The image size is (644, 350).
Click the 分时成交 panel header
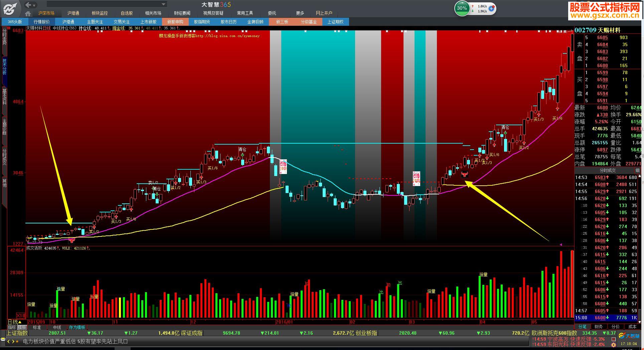click(x=608, y=170)
